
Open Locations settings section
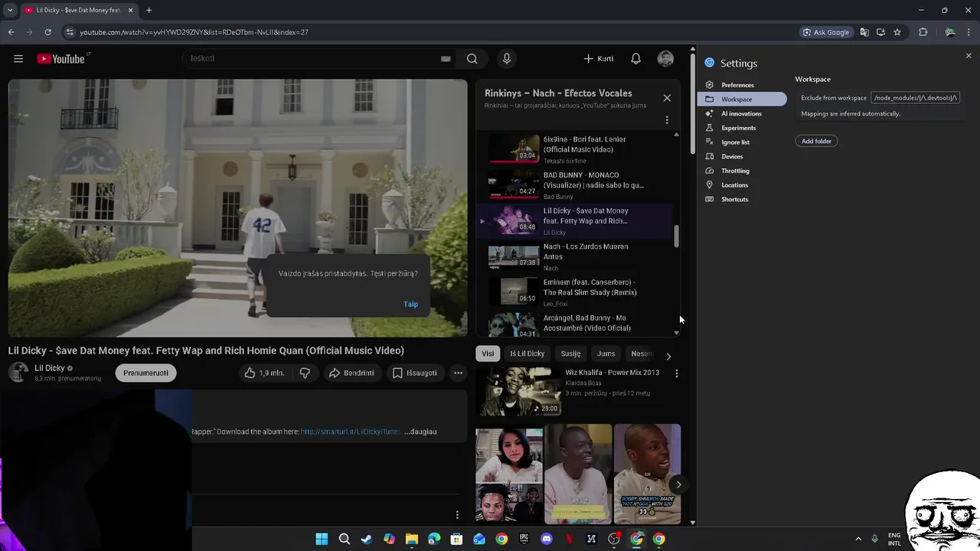(742, 185)
